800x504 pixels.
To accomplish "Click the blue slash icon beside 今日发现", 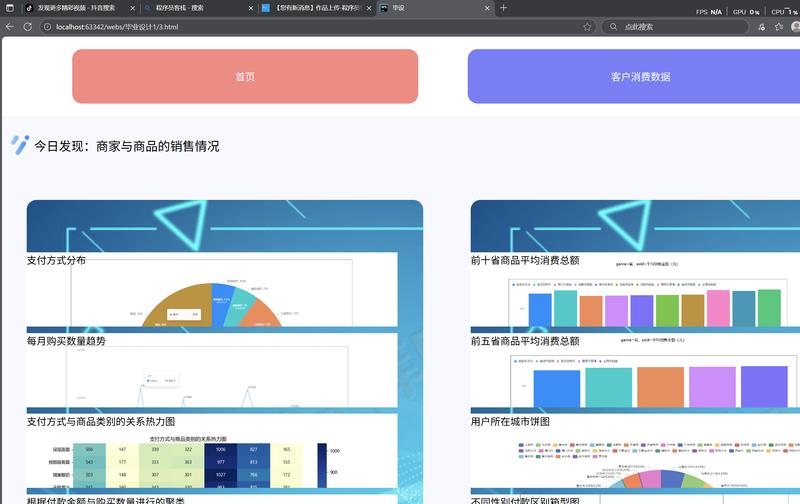I will click(x=20, y=145).
